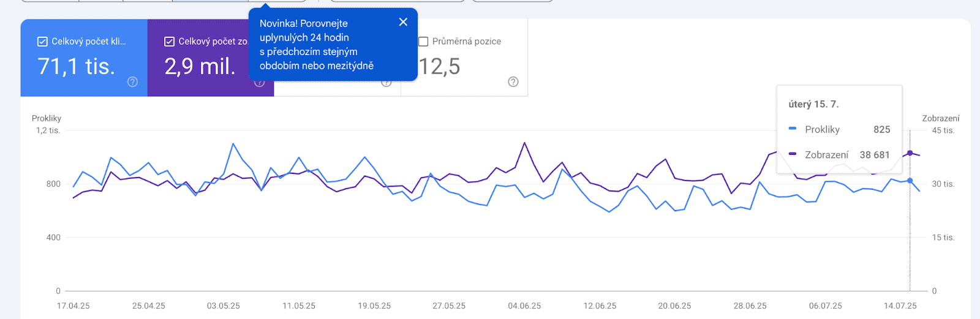Uncheck the "Celkový počet kli..." checkbox
The height and width of the screenshot is (319, 980).
pos(42,42)
